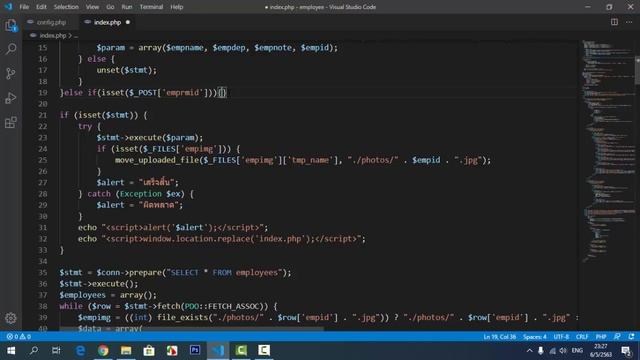Screen dimensions: 640x360
Task: Open the Manage gear menu
Action: tap(11, 318)
